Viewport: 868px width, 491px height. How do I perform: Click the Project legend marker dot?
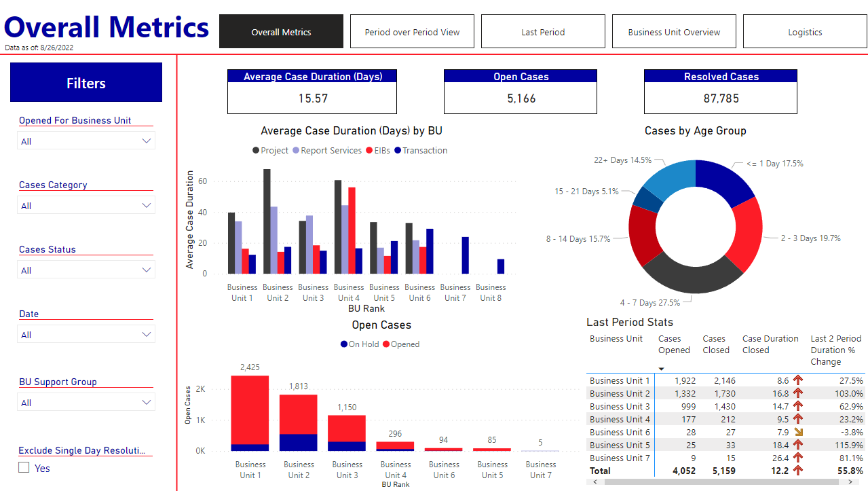(256, 151)
